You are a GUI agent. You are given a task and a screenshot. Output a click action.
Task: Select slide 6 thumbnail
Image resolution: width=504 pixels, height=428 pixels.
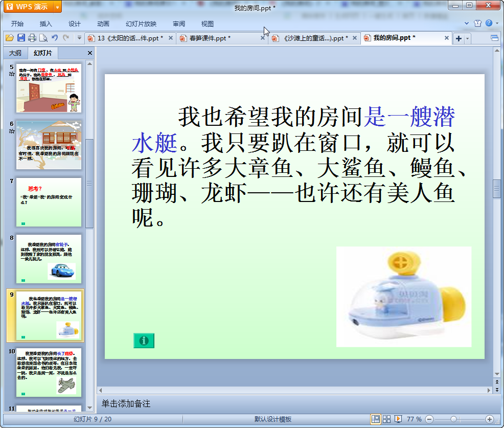point(49,145)
